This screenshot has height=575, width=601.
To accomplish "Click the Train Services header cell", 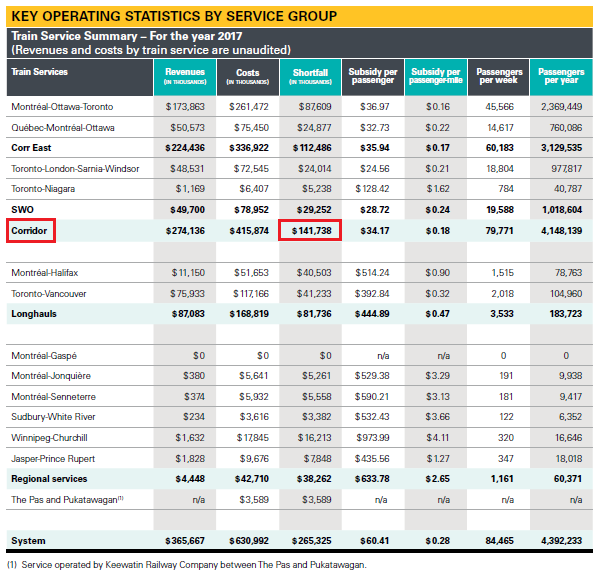I will 40,72.
